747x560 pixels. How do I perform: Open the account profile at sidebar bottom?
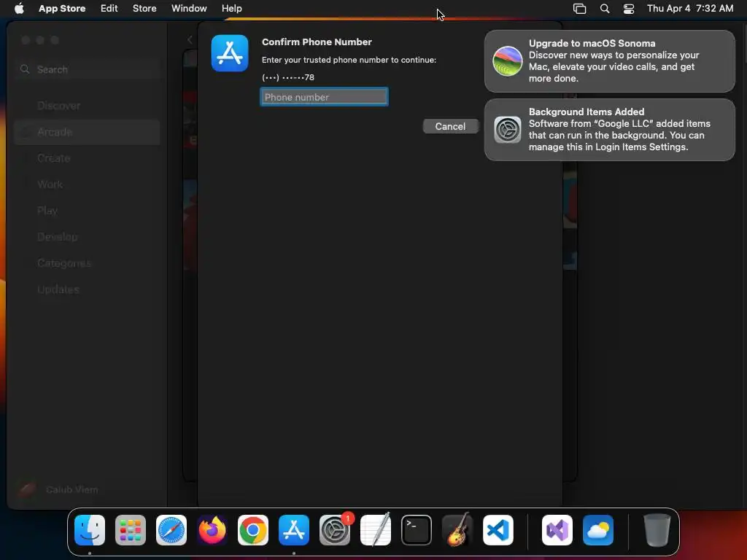(x=58, y=489)
